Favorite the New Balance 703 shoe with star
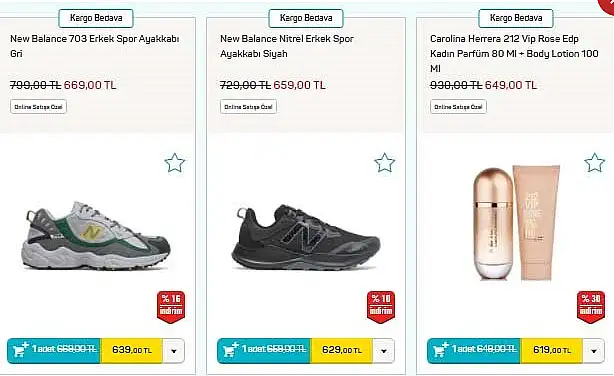The image size is (614, 376). click(175, 163)
